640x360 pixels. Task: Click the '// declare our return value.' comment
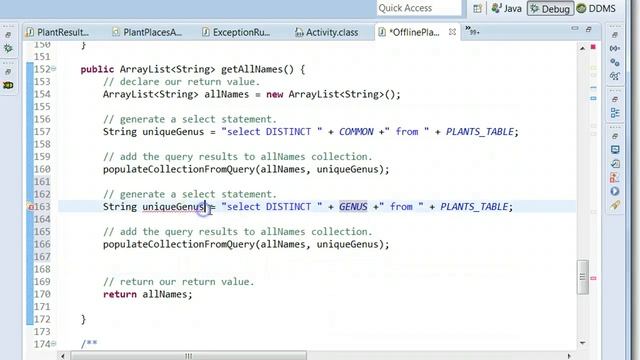[x=181, y=82]
